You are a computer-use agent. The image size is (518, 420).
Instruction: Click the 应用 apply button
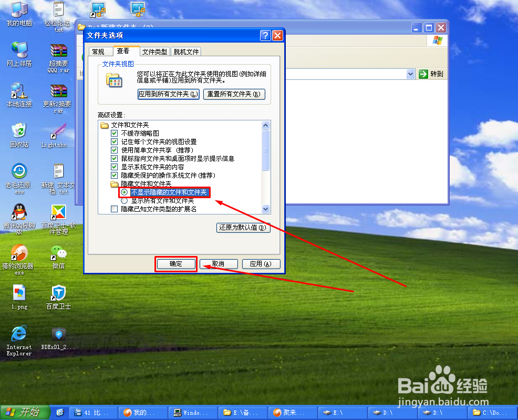(x=261, y=264)
